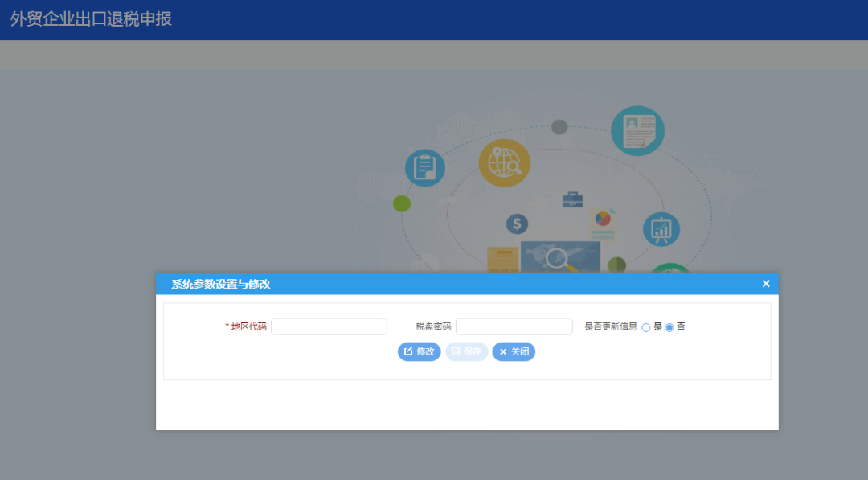868x480 pixels.
Task: Click the 保存 (save) button
Action: (x=466, y=351)
